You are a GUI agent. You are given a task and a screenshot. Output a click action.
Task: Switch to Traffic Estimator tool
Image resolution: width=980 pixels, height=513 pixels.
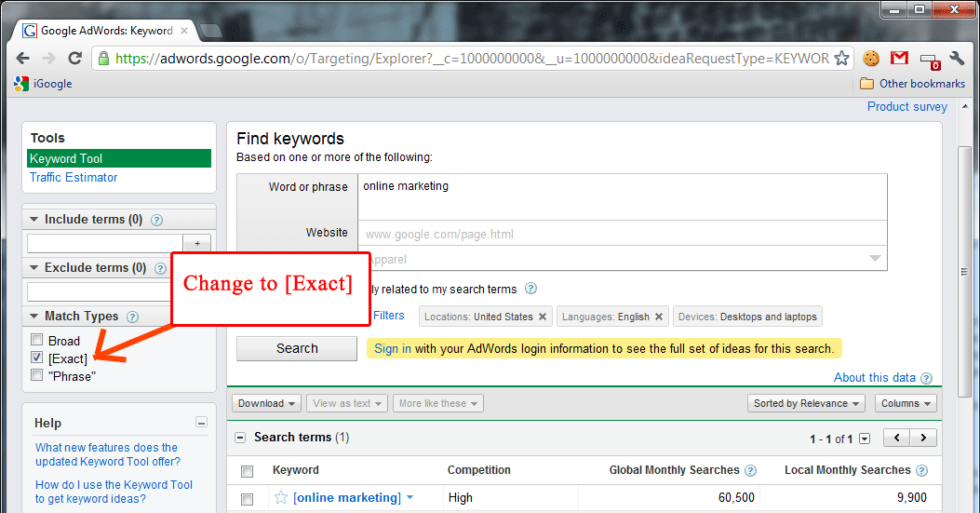[x=74, y=177]
